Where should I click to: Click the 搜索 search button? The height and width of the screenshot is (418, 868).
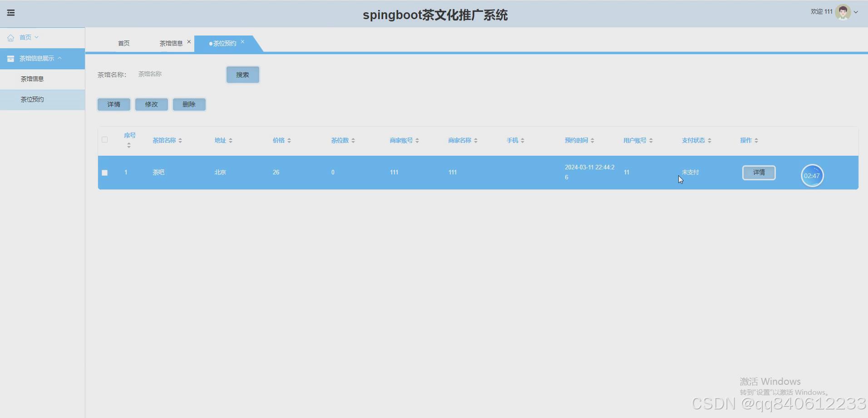(x=242, y=75)
